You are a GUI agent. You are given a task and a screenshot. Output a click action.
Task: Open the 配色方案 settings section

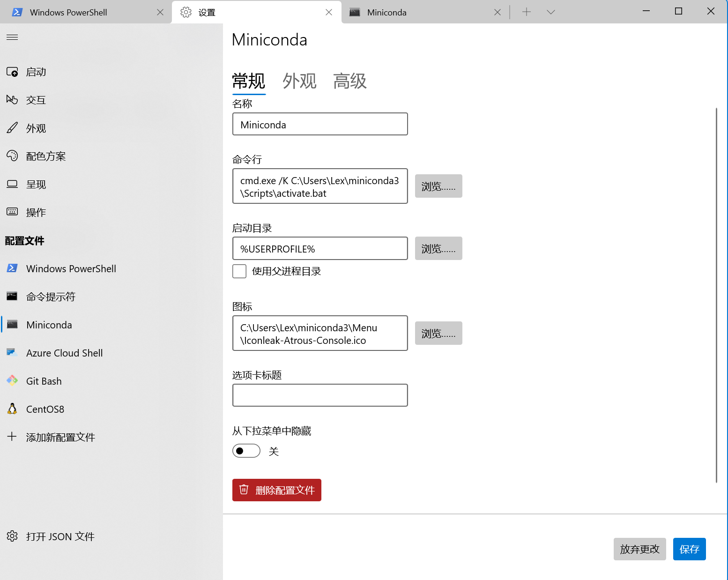pyautogui.click(x=46, y=156)
